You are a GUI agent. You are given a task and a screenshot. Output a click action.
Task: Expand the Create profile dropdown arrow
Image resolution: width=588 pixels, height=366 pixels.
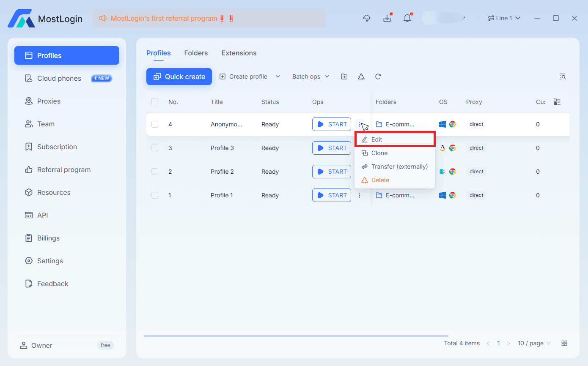click(x=278, y=76)
